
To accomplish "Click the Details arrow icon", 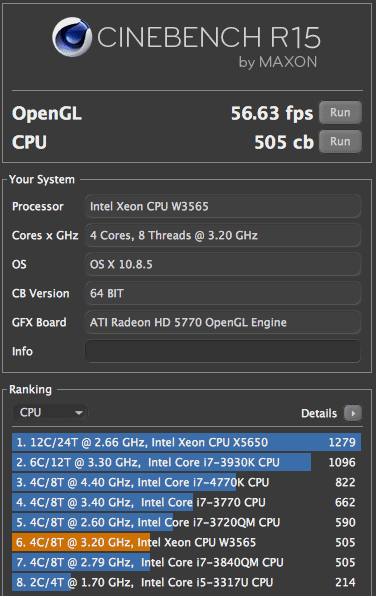I will (353, 413).
